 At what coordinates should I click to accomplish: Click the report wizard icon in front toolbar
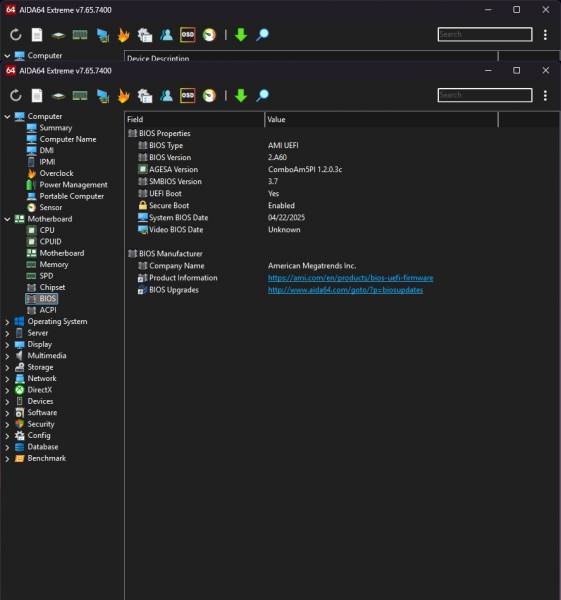(x=145, y=96)
